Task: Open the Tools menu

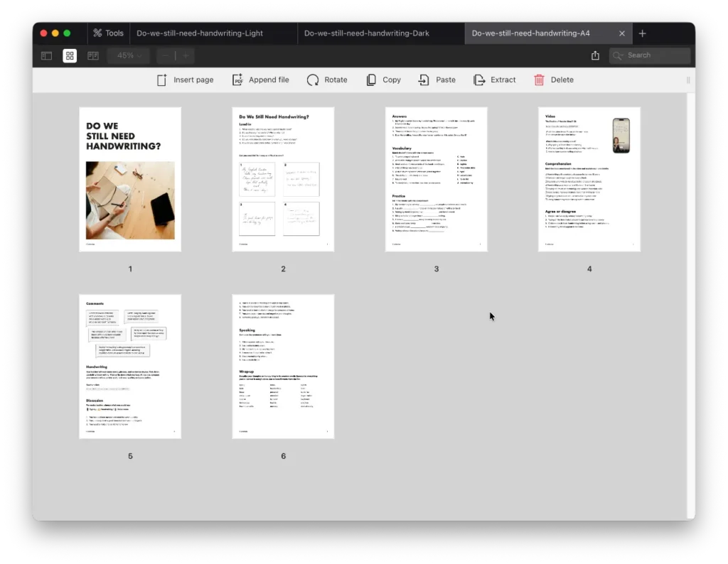Action: click(x=107, y=33)
